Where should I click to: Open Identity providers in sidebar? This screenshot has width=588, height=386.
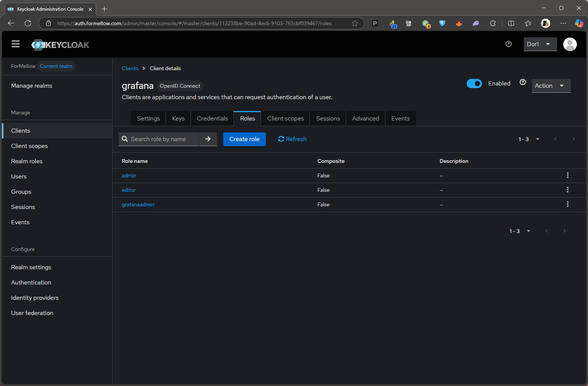(x=57, y=298)
